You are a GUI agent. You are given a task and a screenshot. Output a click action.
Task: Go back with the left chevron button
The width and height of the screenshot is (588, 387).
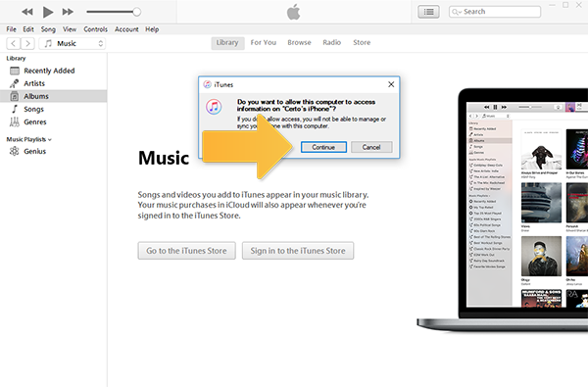pyautogui.click(x=13, y=43)
